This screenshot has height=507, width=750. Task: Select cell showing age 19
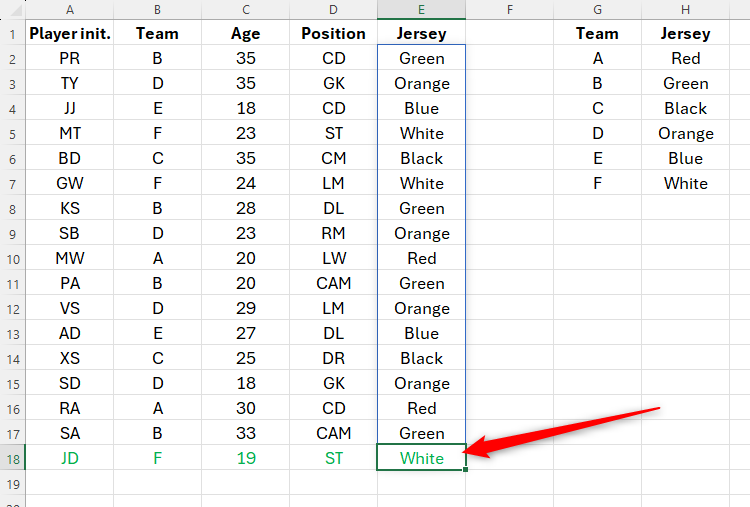[x=245, y=459]
